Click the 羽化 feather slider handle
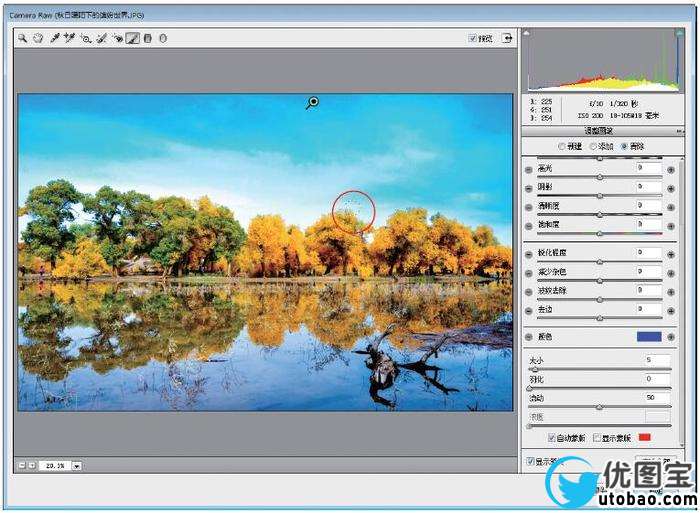 [x=529, y=388]
